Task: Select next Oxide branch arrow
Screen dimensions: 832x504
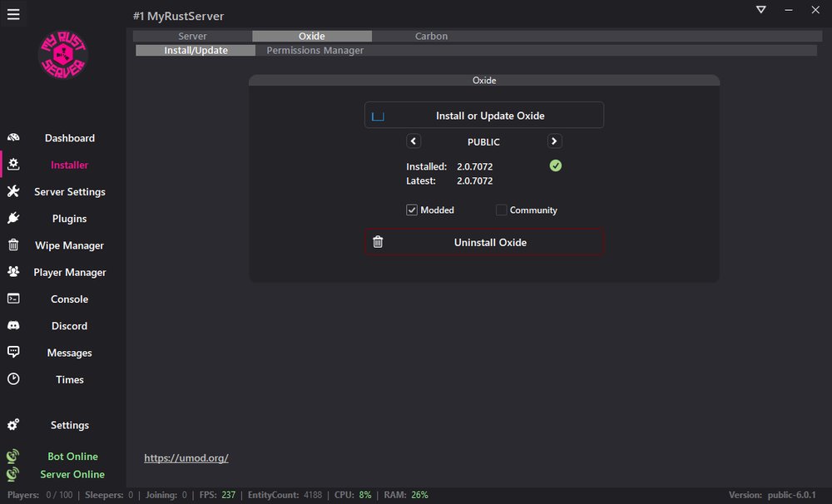Action: [554, 141]
